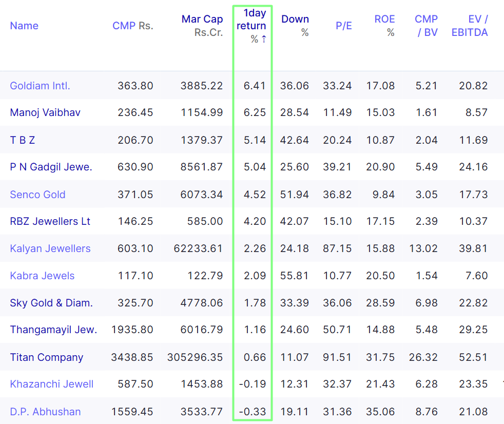
Task: Select Sky Gold market cap 4778.06
Action: (x=202, y=303)
